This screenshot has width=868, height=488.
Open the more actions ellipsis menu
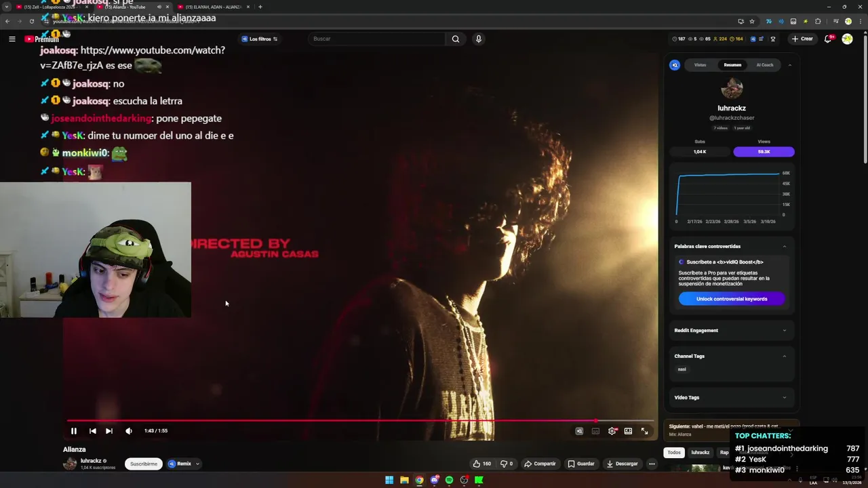[652, 464]
